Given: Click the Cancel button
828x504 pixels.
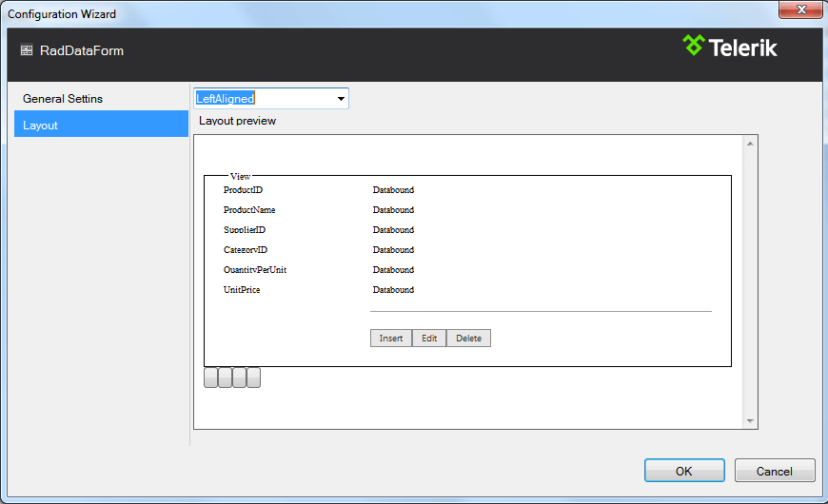Looking at the screenshot, I should [x=775, y=470].
